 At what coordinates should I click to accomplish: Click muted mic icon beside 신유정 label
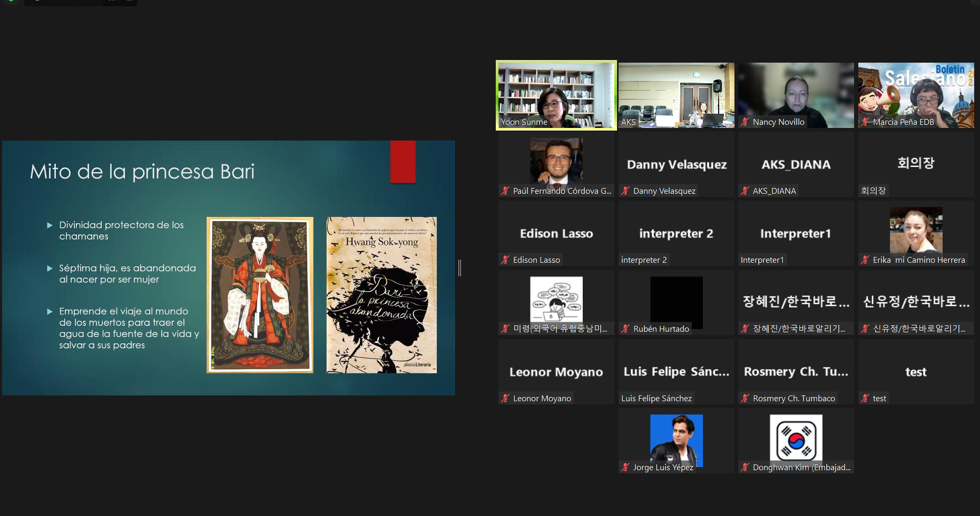pos(865,329)
